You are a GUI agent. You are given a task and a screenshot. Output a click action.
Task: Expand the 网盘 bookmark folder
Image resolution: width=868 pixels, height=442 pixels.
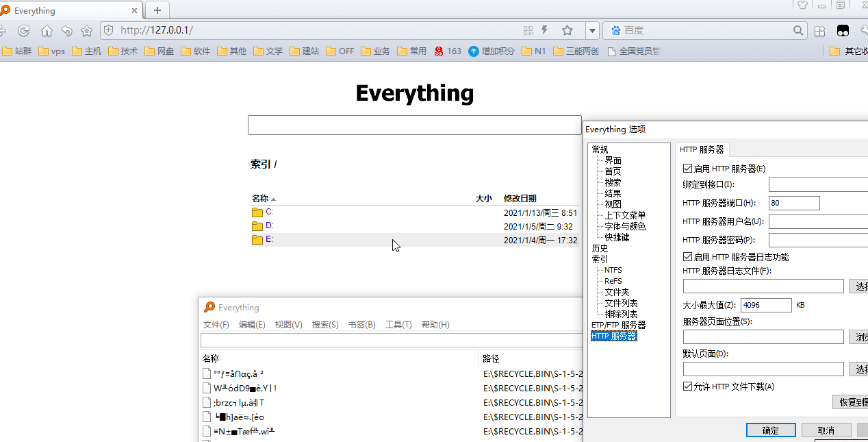tap(159, 51)
